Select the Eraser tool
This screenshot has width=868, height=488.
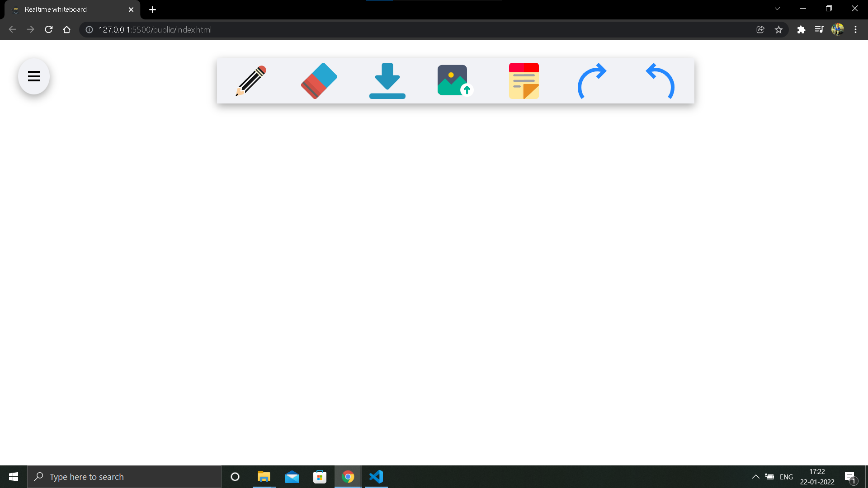[x=319, y=81]
